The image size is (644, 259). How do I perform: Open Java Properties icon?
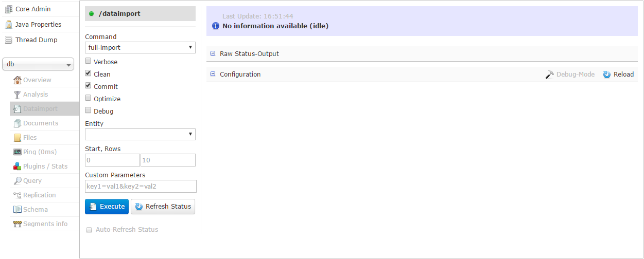[8, 25]
